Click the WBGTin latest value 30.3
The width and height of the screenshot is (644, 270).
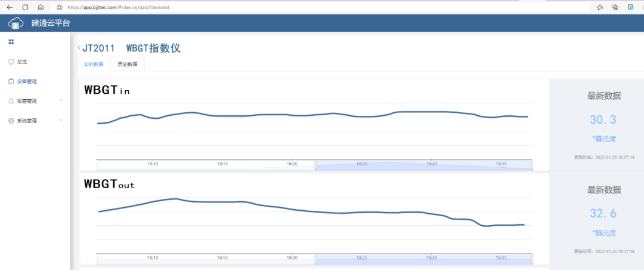coord(603,120)
